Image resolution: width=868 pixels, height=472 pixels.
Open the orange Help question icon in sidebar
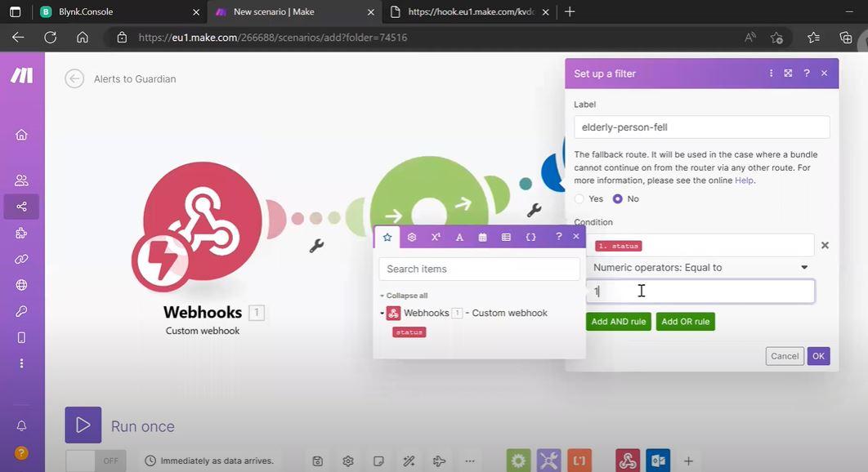pos(21,453)
